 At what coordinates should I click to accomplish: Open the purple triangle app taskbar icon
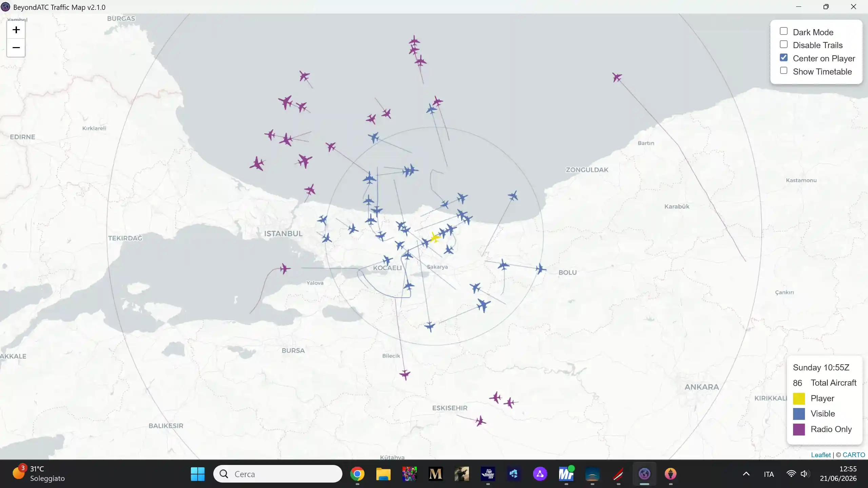(x=540, y=474)
